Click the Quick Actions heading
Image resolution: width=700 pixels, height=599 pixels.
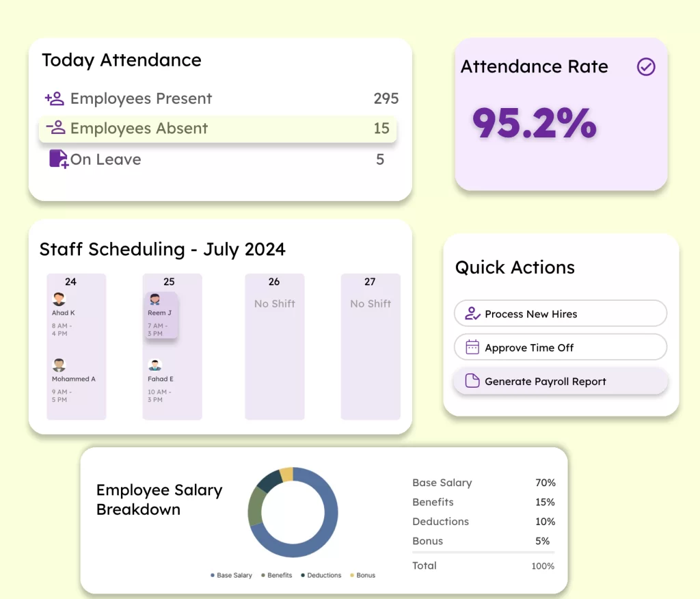pos(515,267)
